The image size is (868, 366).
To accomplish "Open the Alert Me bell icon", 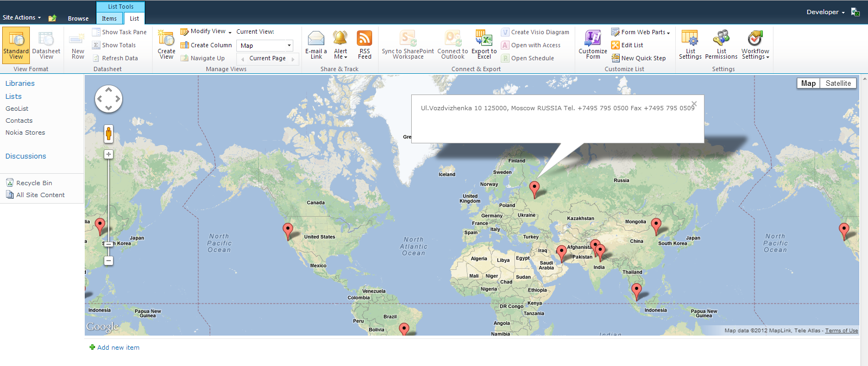I will [341, 45].
